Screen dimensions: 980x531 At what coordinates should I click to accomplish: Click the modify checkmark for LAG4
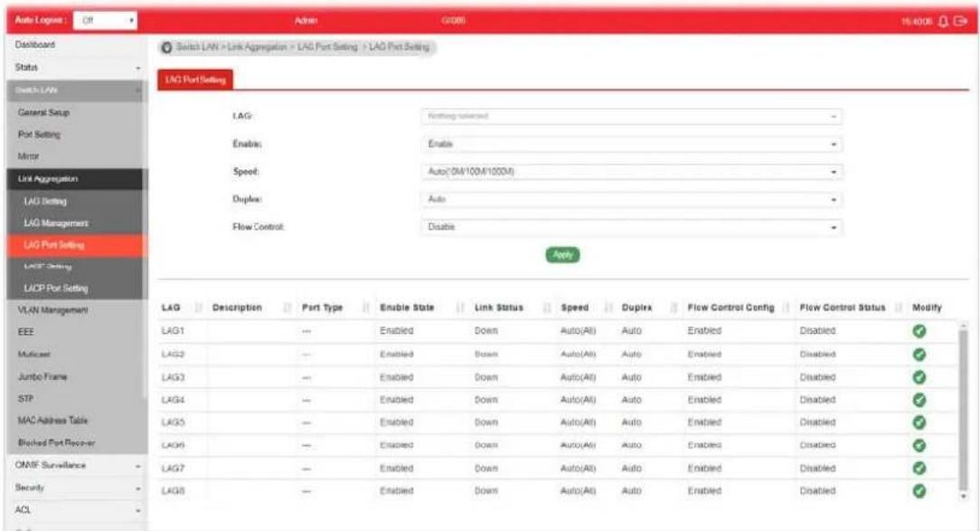pyautogui.click(x=919, y=400)
